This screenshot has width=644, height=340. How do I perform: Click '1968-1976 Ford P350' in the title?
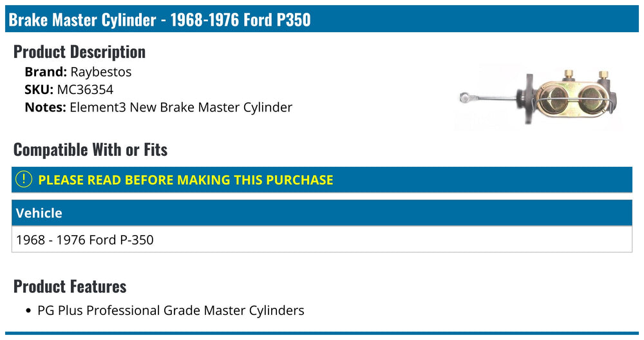tap(240, 19)
